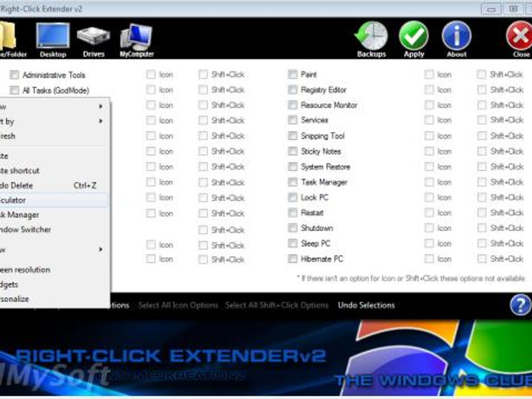The image size is (532, 399).
Task: Open the blue question mark help icon
Action: [x=520, y=305]
